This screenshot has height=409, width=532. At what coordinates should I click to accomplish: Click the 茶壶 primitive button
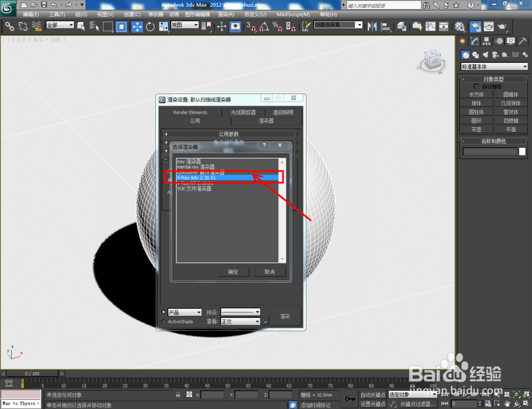(476, 129)
